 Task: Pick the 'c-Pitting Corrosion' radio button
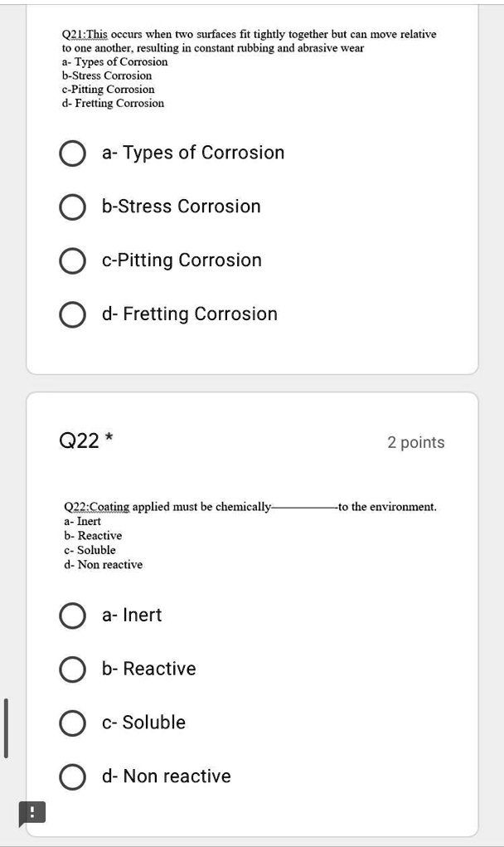click(72, 261)
